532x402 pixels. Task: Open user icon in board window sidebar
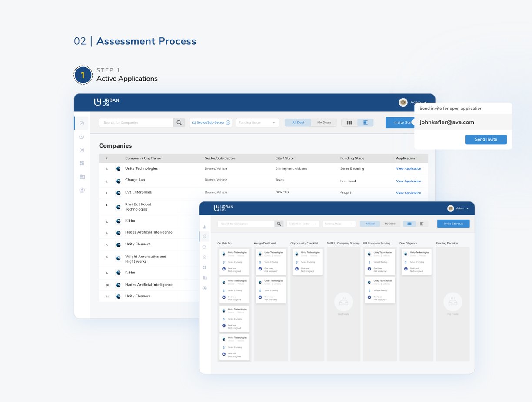[x=205, y=288]
